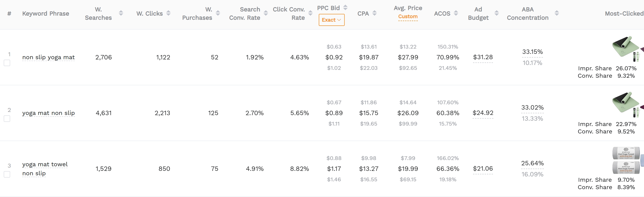Screen dimensions: 644x197
Task: Open the keyword non slip yoga mat
Action: [48, 57]
